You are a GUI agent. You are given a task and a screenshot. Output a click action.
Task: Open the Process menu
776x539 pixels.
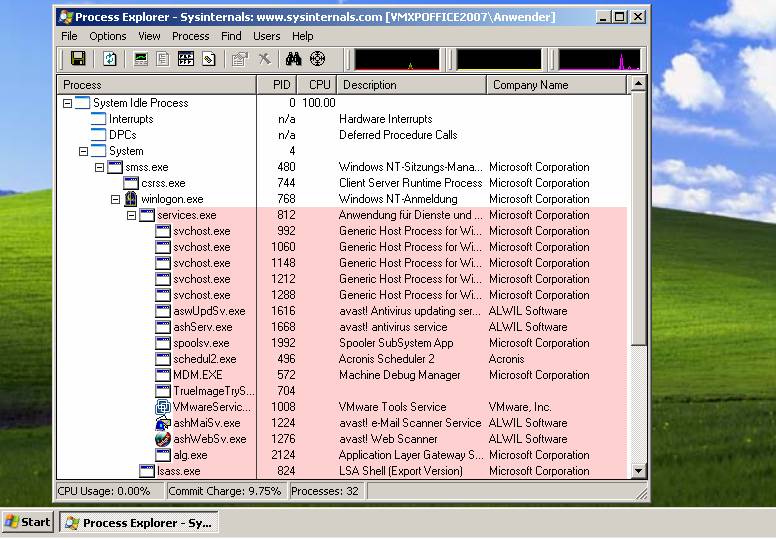pos(191,36)
